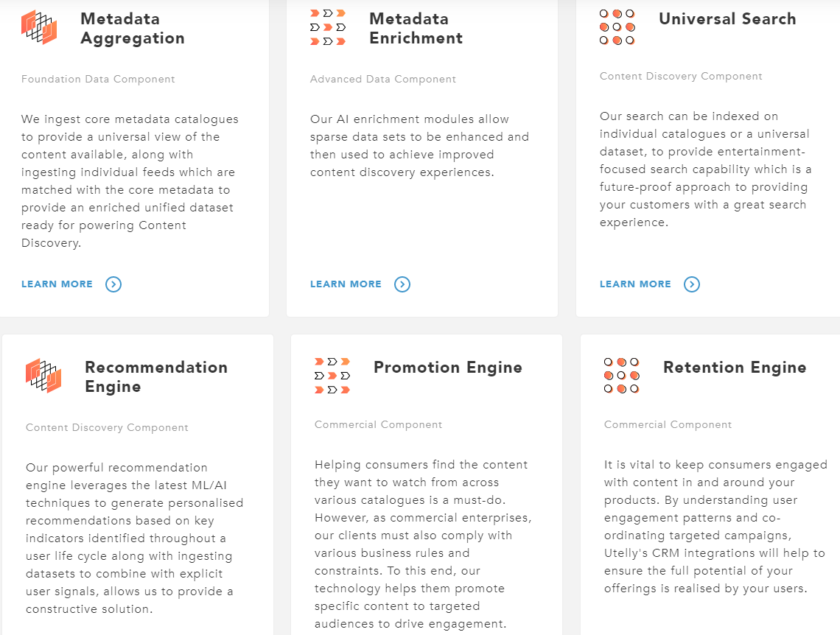Click the Recommendation Engine stacked-layers icon
Image resolution: width=840 pixels, height=635 pixels.
point(43,376)
